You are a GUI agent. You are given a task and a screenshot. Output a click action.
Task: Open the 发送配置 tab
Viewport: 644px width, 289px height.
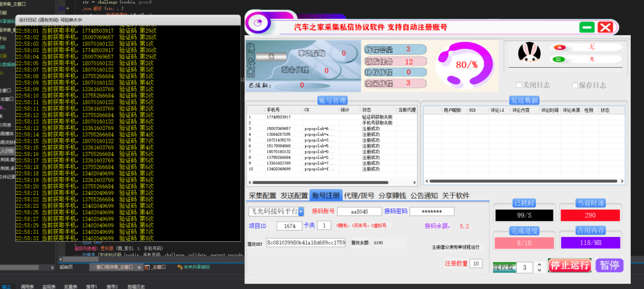click(x=294, y=195)
